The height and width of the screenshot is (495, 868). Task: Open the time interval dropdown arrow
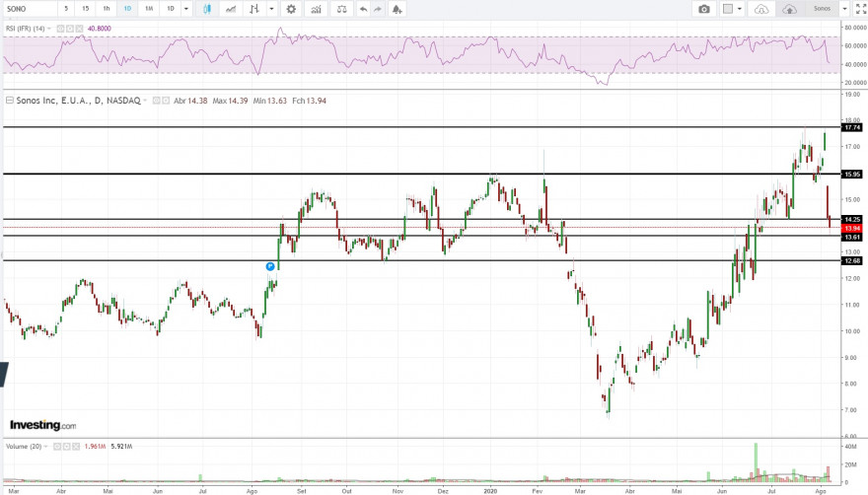pos(186,9)
